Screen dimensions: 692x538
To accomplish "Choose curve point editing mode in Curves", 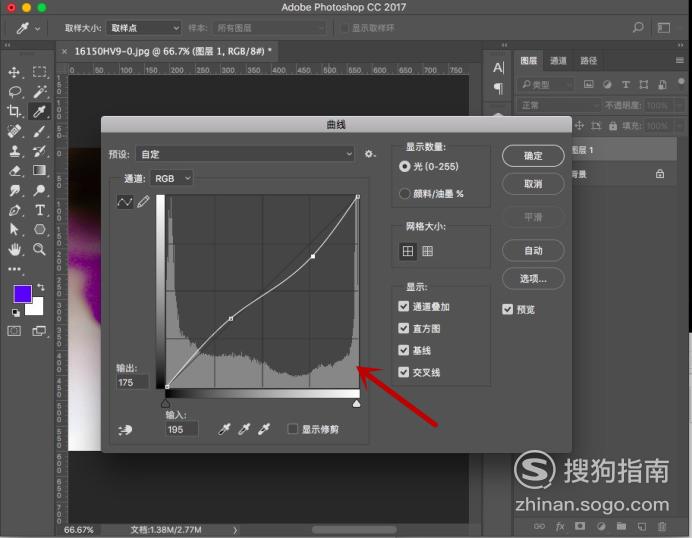I will pyautogui.click(x=124, y=202).
